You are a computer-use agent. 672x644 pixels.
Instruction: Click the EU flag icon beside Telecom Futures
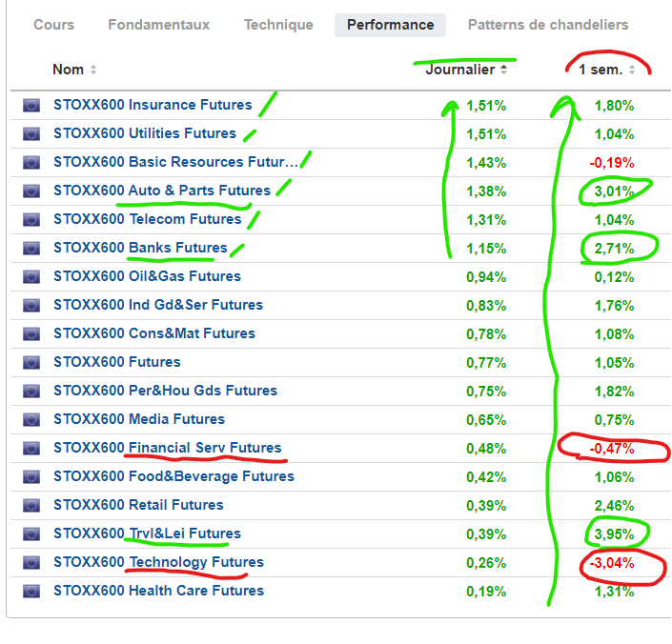pyautogui.click(x=31, y=220)
